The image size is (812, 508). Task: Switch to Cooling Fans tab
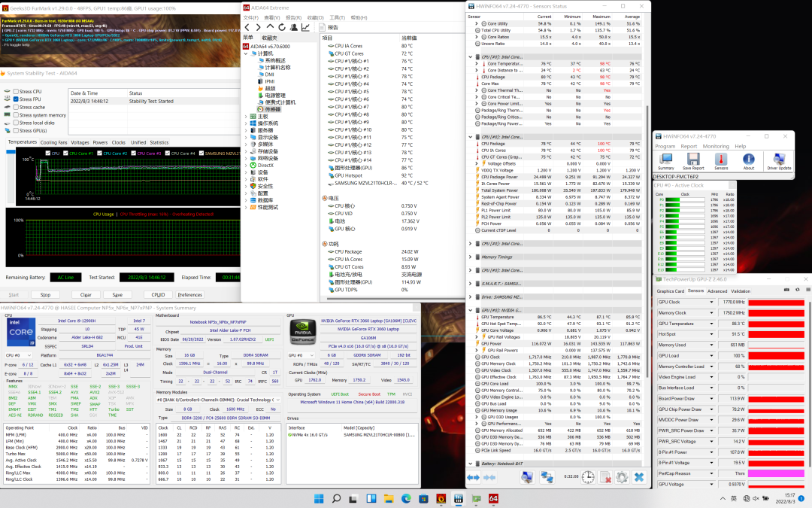(x=54, y=142)
